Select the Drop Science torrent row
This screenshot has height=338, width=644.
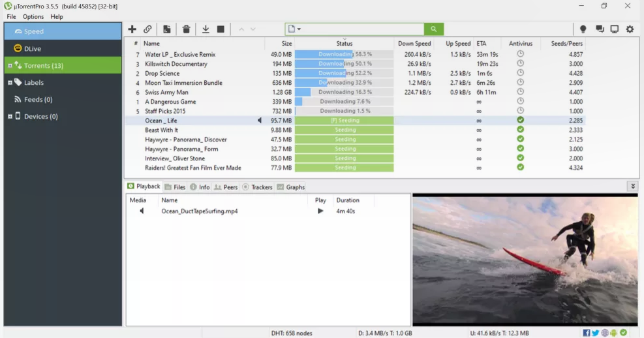[355, 74]
